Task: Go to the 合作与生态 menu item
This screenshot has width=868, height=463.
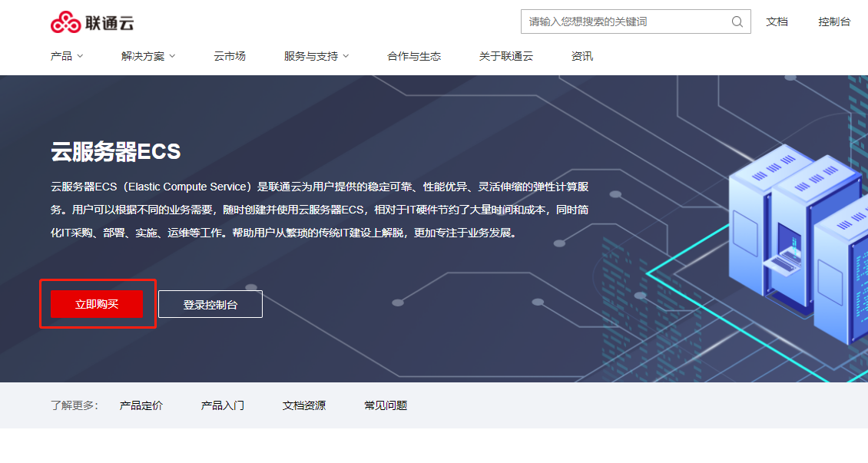Action: click(x=414, y=56)
